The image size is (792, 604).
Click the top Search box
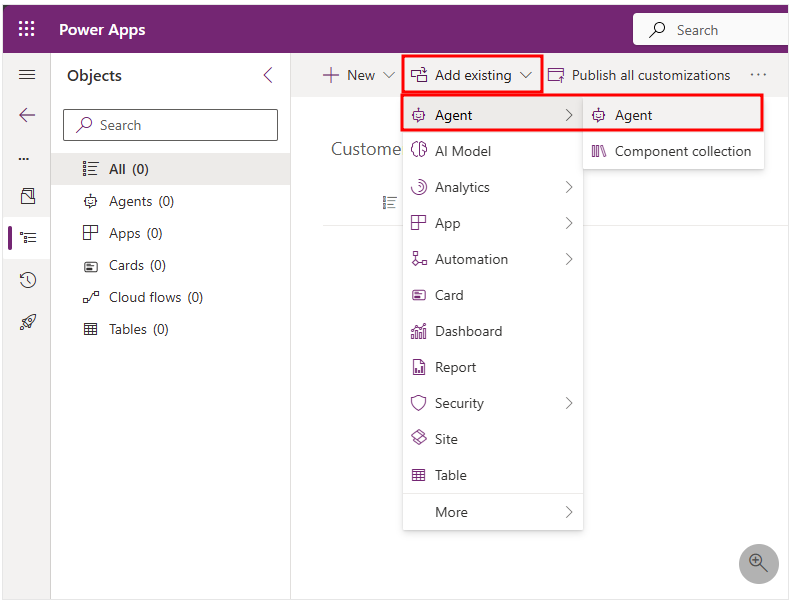(x=710, y=30)
